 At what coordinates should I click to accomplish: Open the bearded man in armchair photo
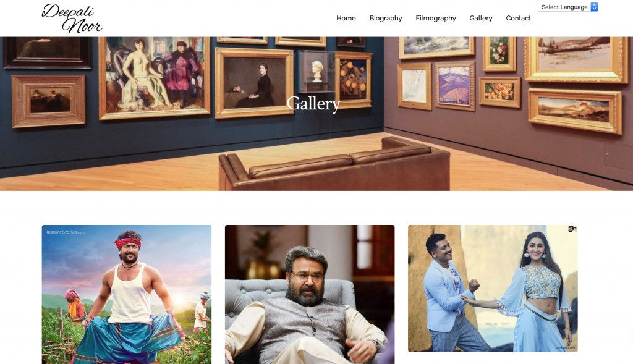(x=310, y=295)
